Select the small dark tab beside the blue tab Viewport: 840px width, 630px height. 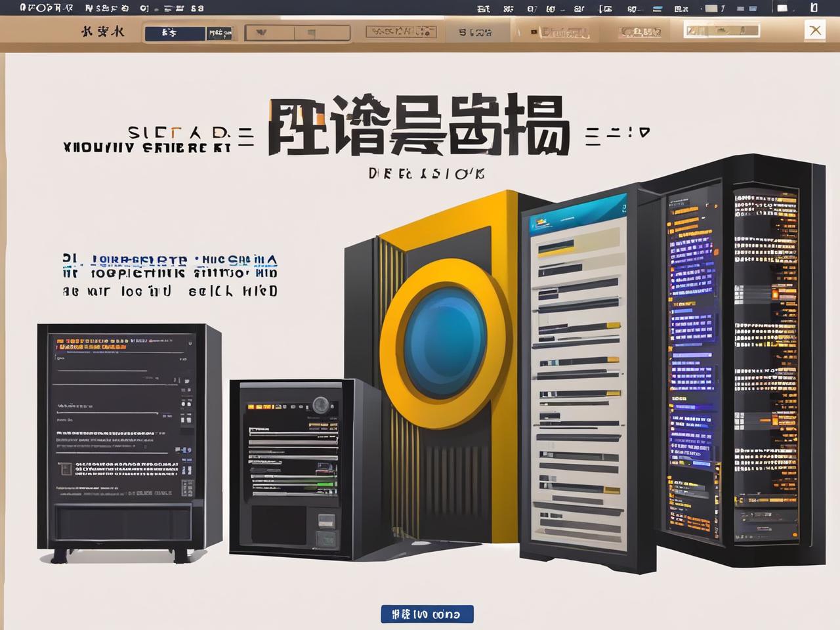click(220, 33)
